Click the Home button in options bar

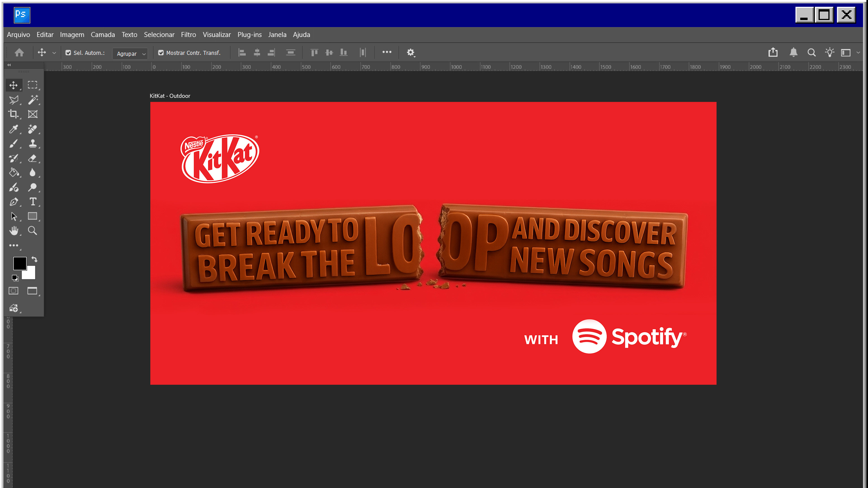click(x=19, y=53)
